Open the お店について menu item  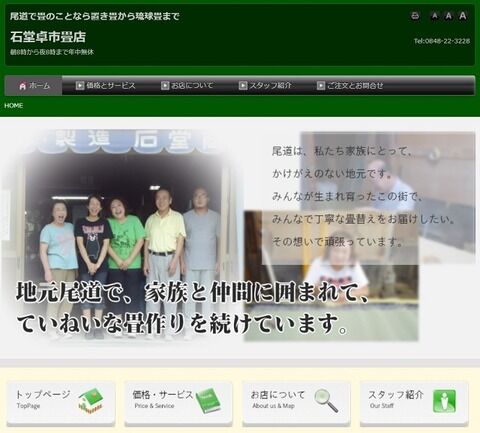click(x=187, y=86)
